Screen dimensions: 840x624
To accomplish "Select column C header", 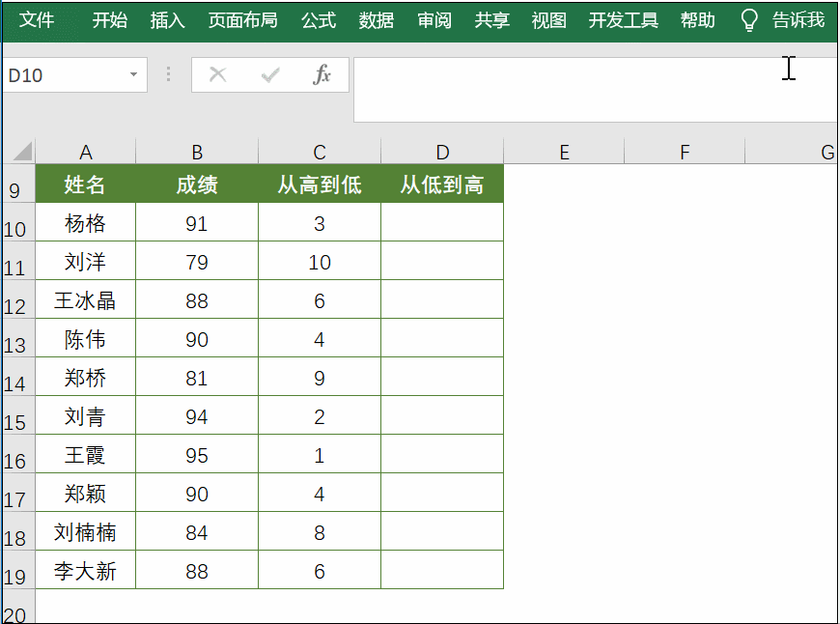I will click(x=320, y=152).
